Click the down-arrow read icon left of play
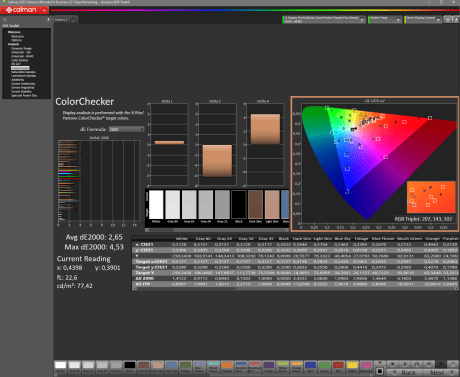The width and height of the screenshot is (460, 377). [393, 364]
